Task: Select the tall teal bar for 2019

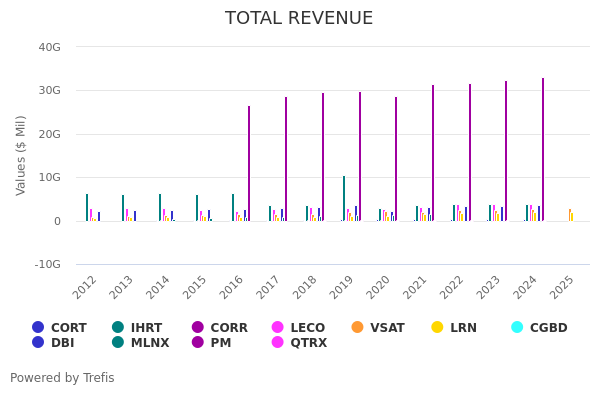Action: coord(344,198)
